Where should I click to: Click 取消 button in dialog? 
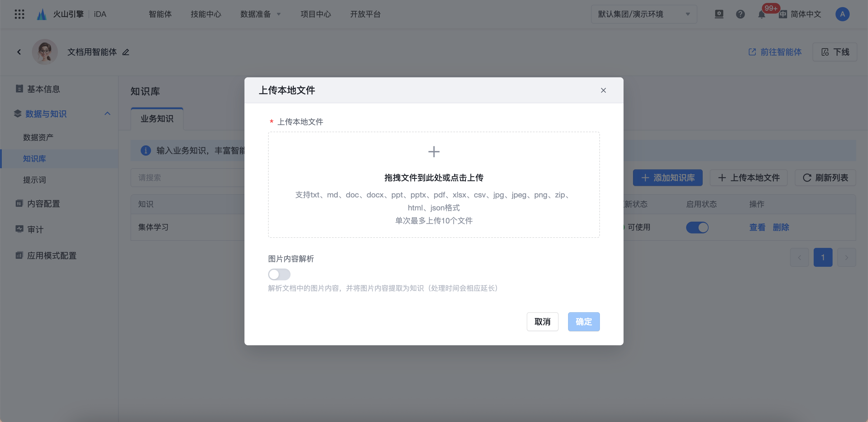[542, 322]
